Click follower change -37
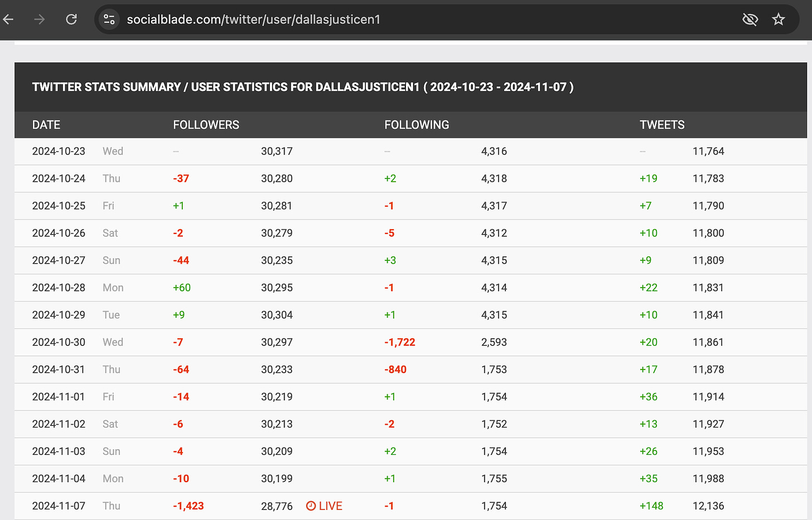 (x=181, y=179)
